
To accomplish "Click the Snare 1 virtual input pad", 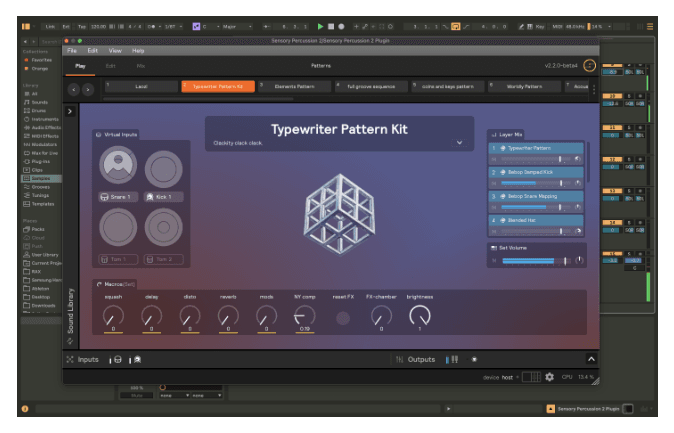I will (118, 165).
